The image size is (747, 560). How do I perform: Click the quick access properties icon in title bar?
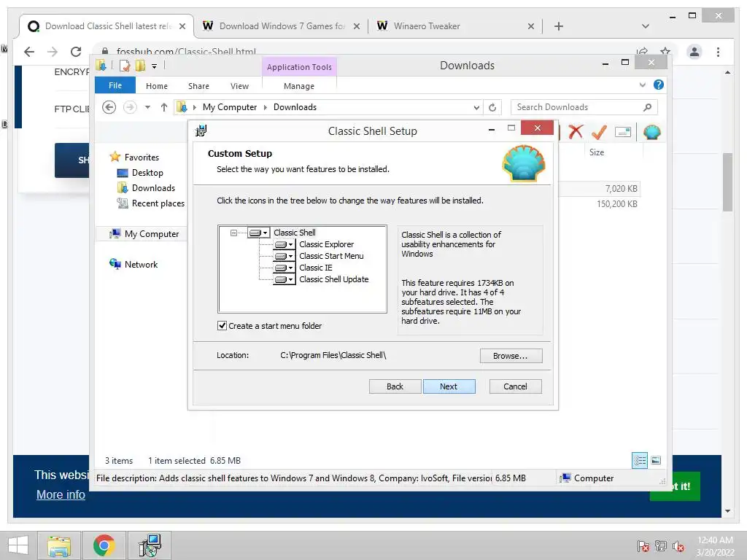125,66
